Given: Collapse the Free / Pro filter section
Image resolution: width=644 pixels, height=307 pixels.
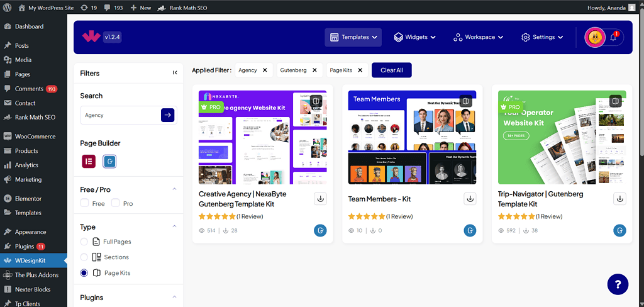Looking at the screenshot, I should point(174,189).
